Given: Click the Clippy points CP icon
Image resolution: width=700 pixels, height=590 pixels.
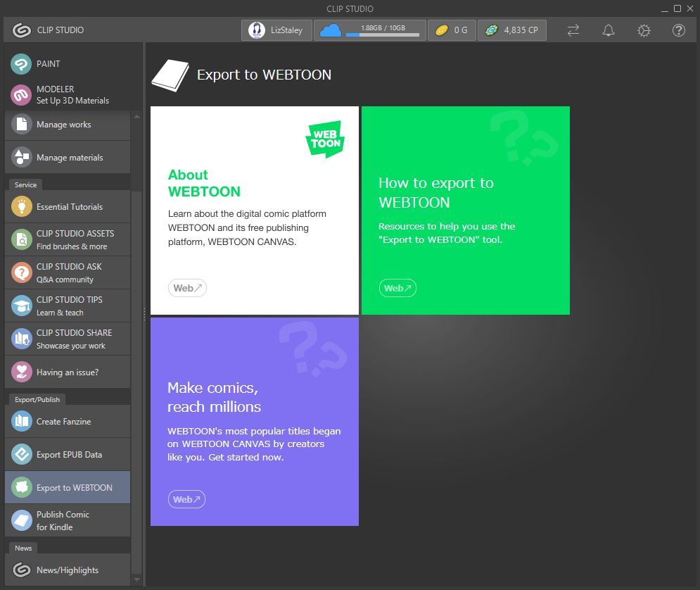Looking at the screenshot, I should tap(492, 30).
